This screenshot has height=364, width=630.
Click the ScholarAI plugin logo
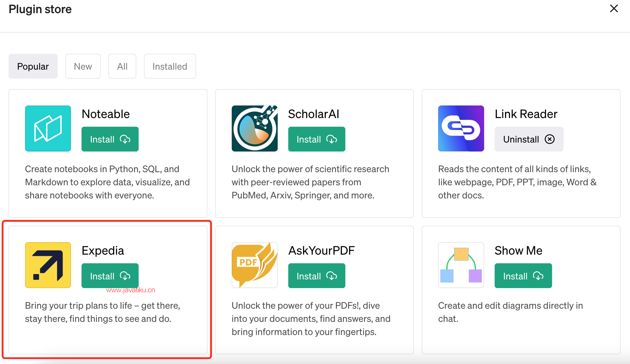click(255, 129)
